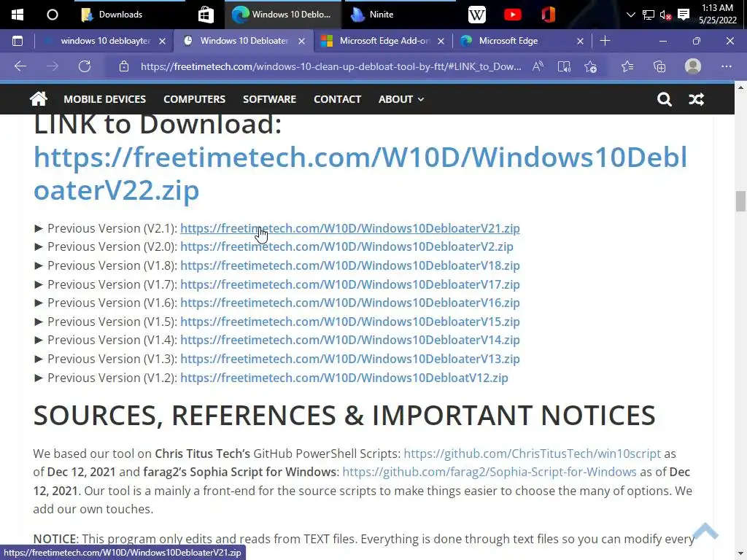Open the clock showing 1:13 AM
The width and height of the screenshot is (747, 560).
pyautogui.click(x=718, y=15)
